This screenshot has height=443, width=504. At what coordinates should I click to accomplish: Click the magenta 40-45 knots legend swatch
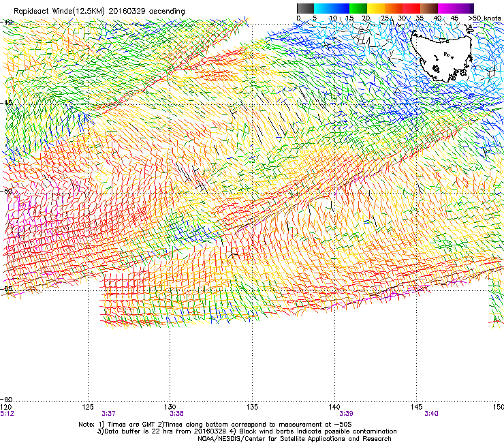pos(447,8)
